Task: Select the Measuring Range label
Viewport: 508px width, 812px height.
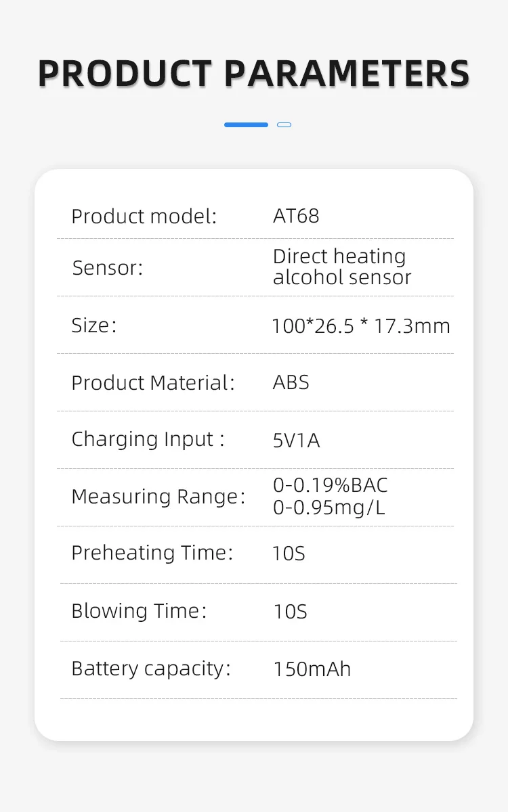Action: [158, 497]
